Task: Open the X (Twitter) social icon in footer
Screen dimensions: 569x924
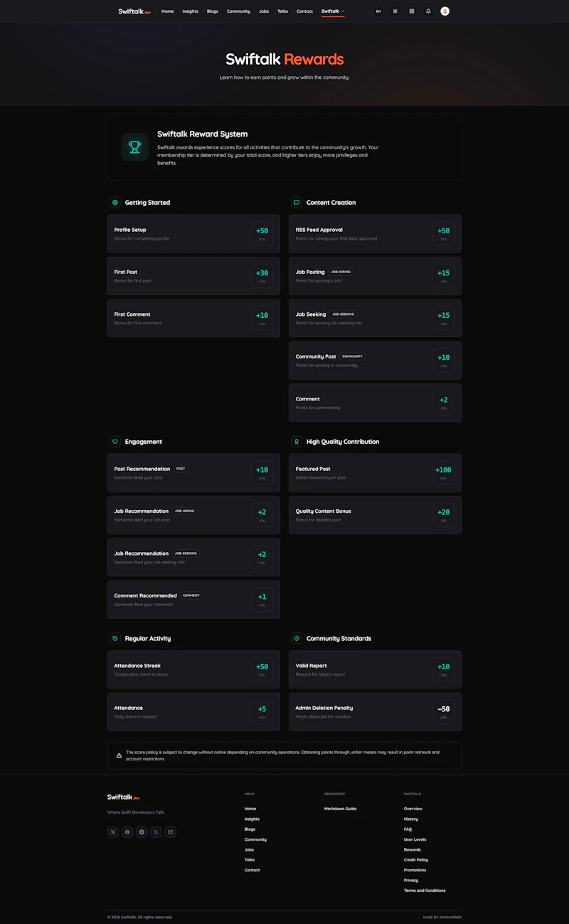Action: [113, 832]
